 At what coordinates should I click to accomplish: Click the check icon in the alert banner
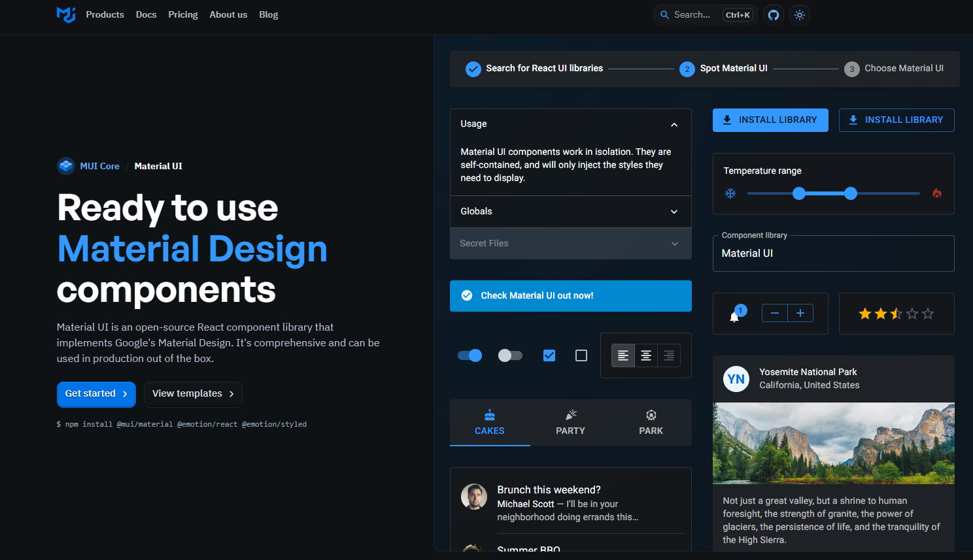pos(467,295)
